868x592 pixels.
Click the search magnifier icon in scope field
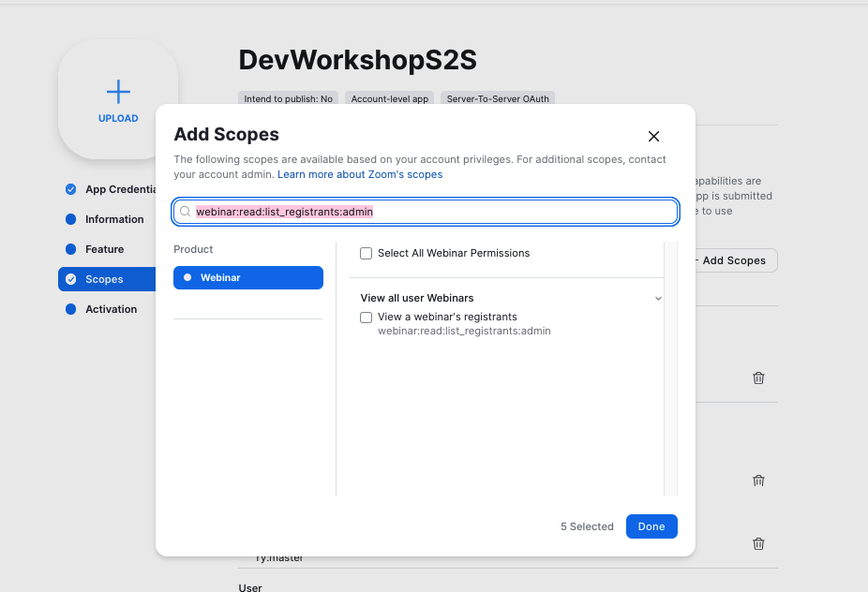click(186, 212)
